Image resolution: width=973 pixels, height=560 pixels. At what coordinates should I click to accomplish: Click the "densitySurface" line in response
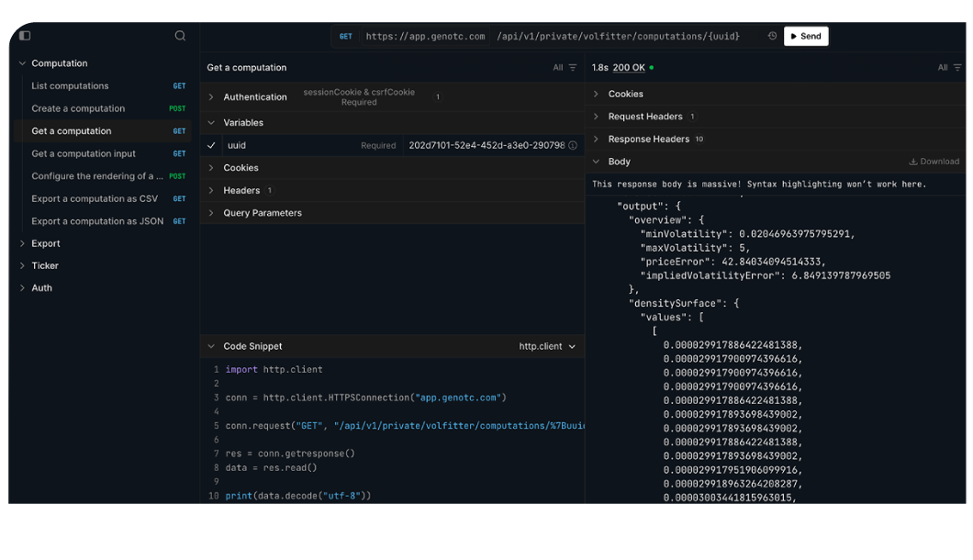(x=684, y=304)
